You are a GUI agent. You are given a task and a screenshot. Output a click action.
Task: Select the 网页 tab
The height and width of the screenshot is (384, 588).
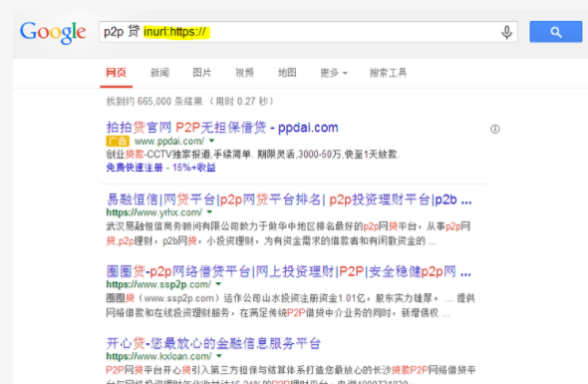click(116, 73)
